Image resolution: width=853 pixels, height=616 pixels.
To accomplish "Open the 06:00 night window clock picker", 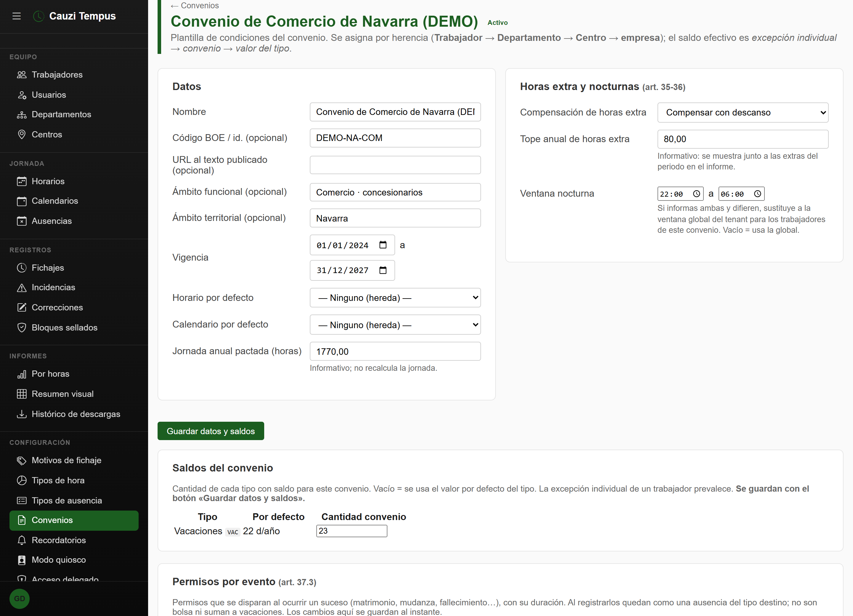I will pyautogui.click(x=757, y=194).
